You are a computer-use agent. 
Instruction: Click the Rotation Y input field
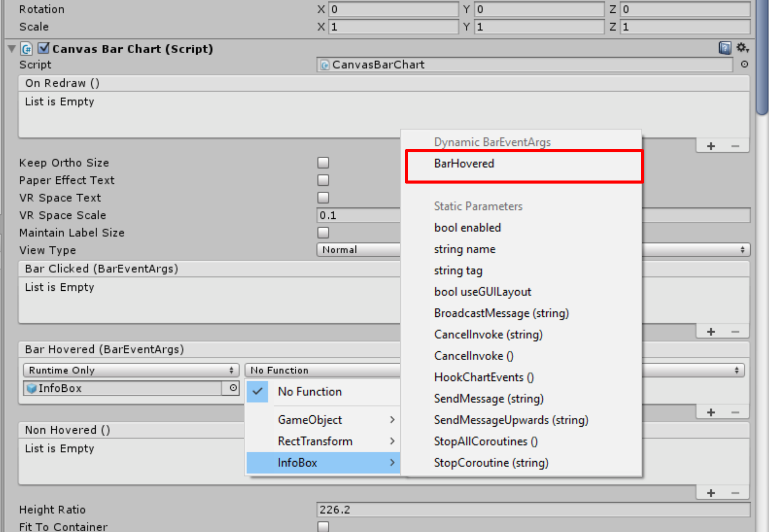pyautogui.click(x=539, y=9)
